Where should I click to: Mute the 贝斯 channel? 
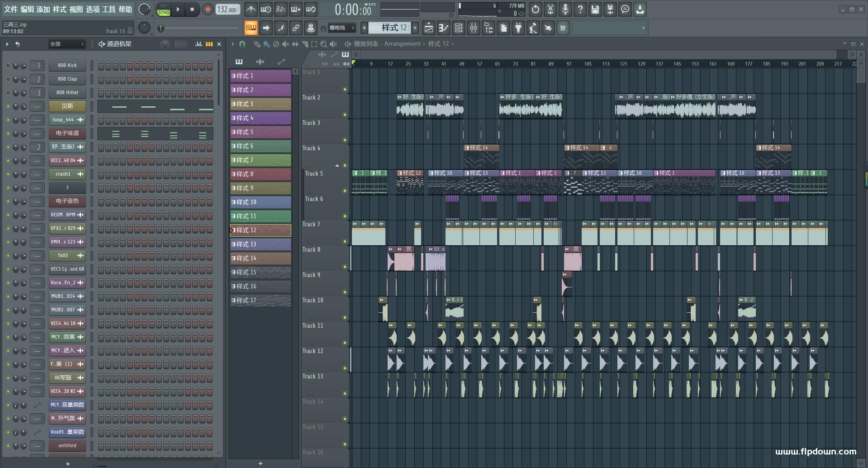(x=8, y=106)
